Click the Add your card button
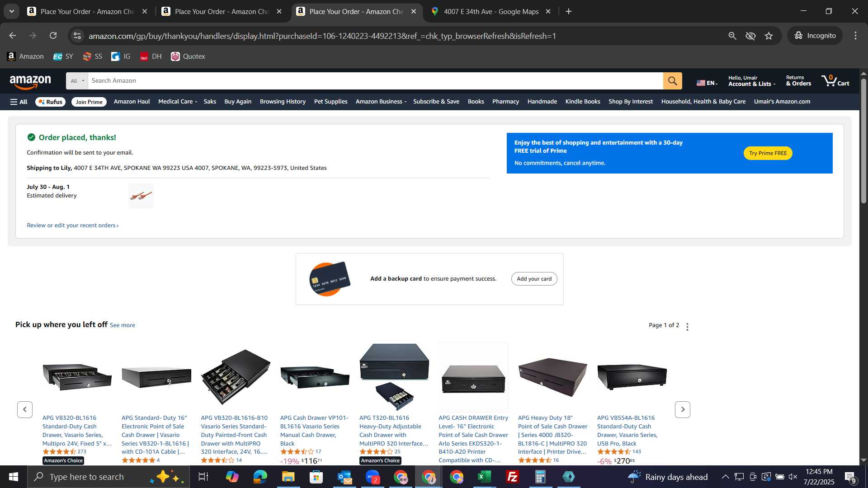Image resolution: width=868 pixels, height=488 pixels. (x=534, y=279)
